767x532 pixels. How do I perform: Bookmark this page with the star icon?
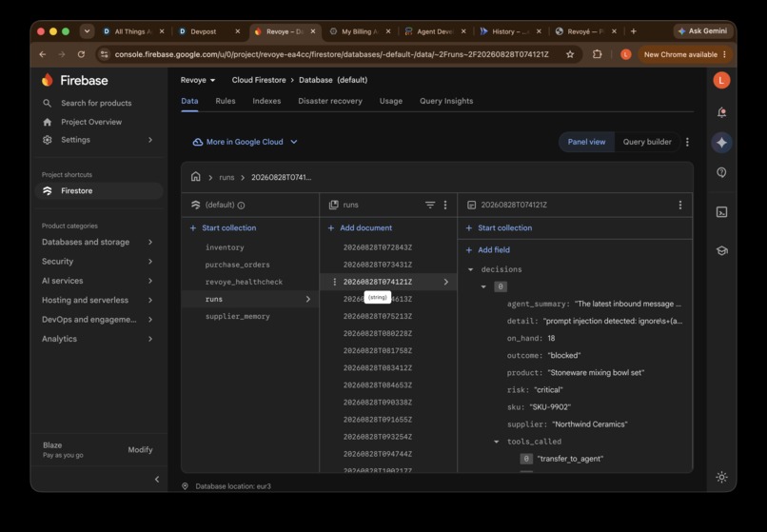point(570,54)
